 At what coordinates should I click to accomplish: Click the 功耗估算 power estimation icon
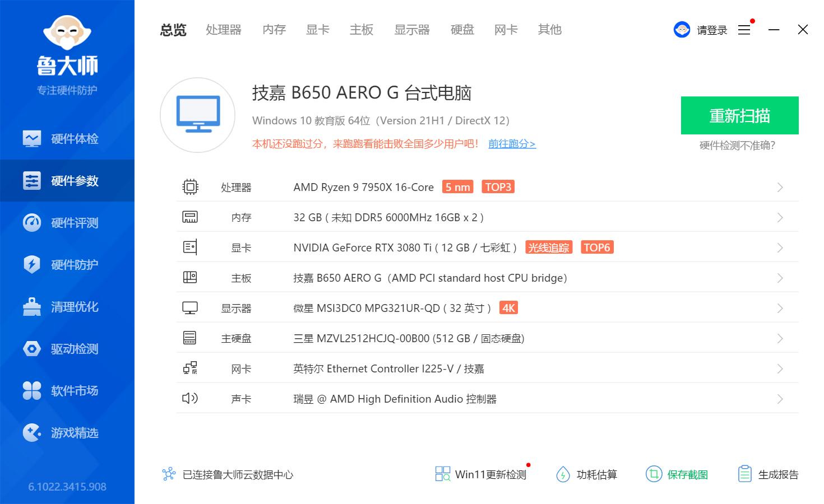click(x=586, y=474)
